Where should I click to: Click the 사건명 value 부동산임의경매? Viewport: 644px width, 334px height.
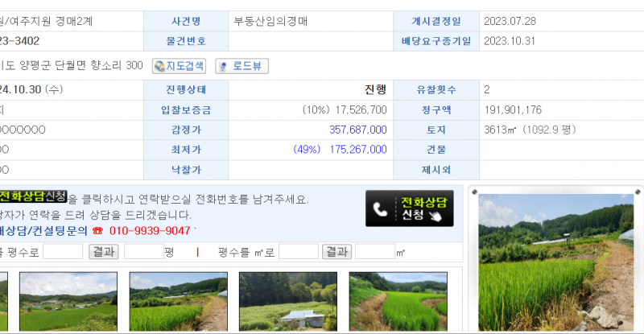tap(270, 22)
